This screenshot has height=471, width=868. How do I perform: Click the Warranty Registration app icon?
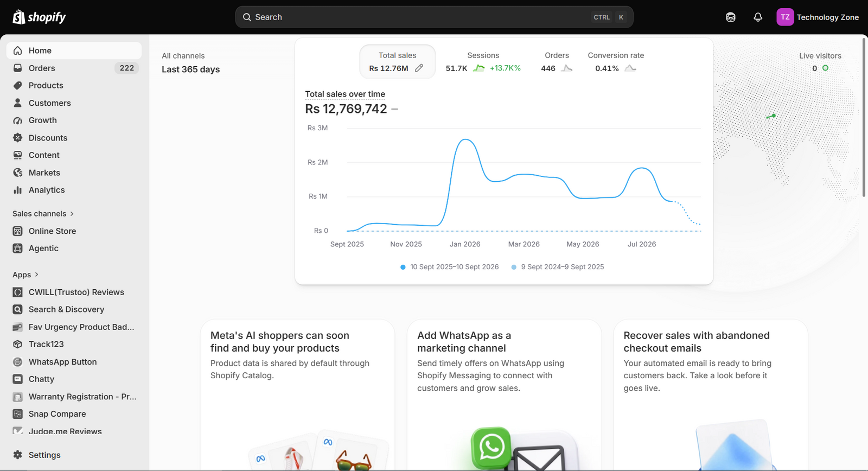(18, 397)
